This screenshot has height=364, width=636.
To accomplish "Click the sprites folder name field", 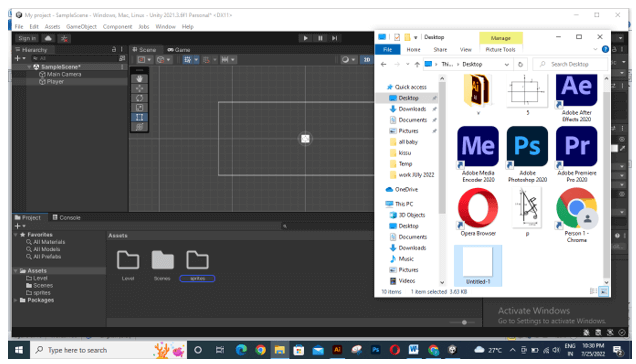I will (197, 278).
